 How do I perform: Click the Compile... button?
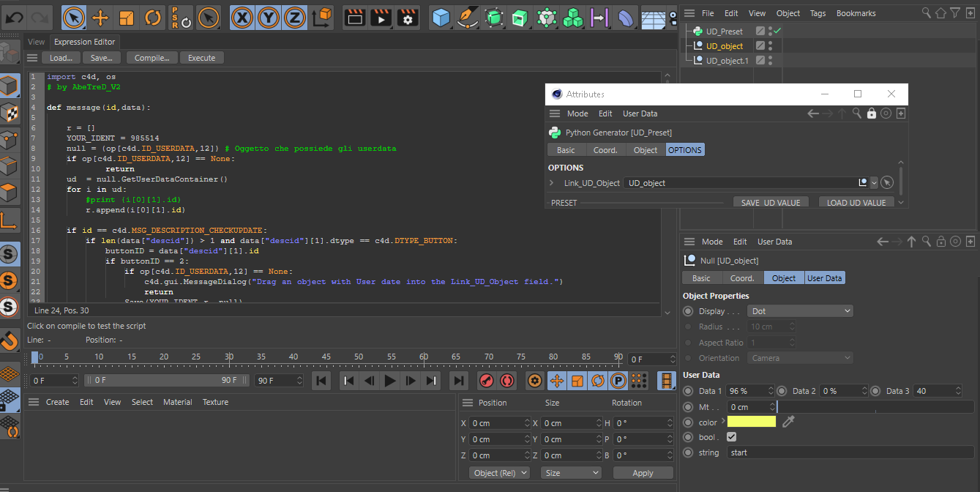click(152, 58)
